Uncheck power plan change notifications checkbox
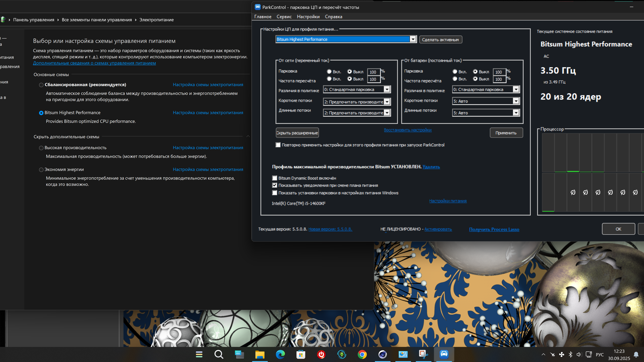The height and width of the screenshot is (362, 644). click(275, 185)
